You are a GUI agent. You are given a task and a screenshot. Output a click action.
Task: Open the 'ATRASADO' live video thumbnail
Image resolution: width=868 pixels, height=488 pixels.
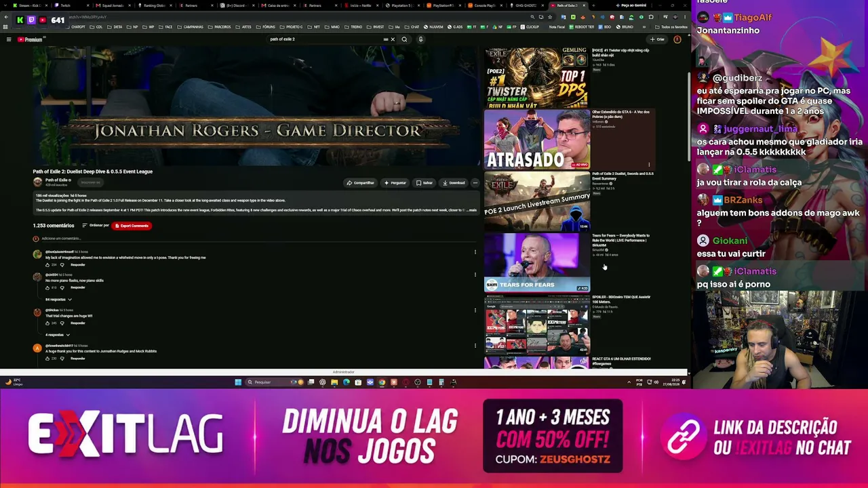(537, 139)
